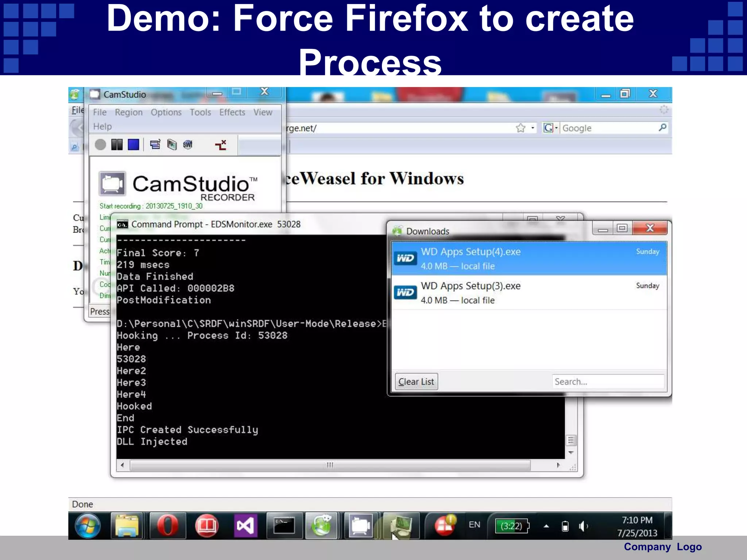Switch to SWF recording mode
Screen dimensions: 747x560
coord(188,145)
